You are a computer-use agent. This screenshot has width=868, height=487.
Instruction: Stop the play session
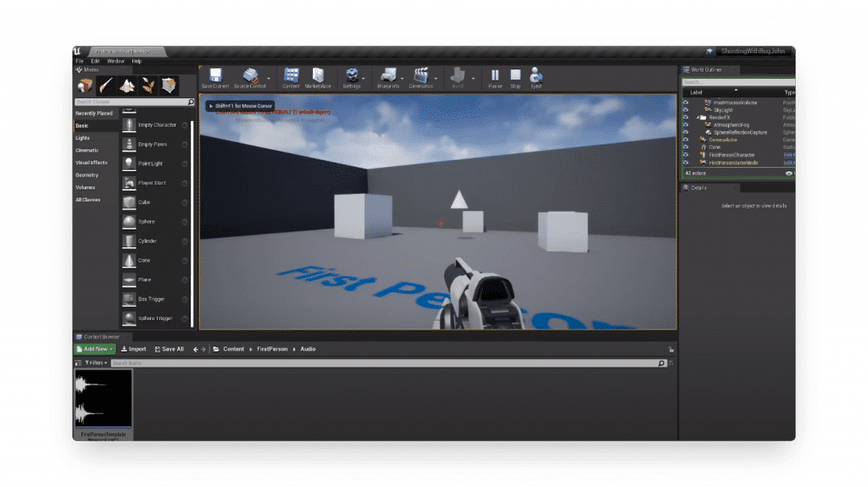click(x=515, y=77)
